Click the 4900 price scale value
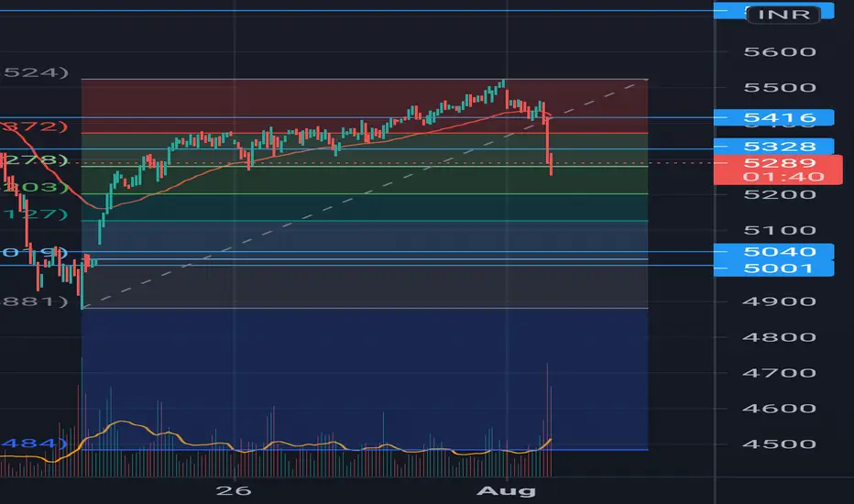The width and height of the screenshot is (854, 504). pos(780,301)
